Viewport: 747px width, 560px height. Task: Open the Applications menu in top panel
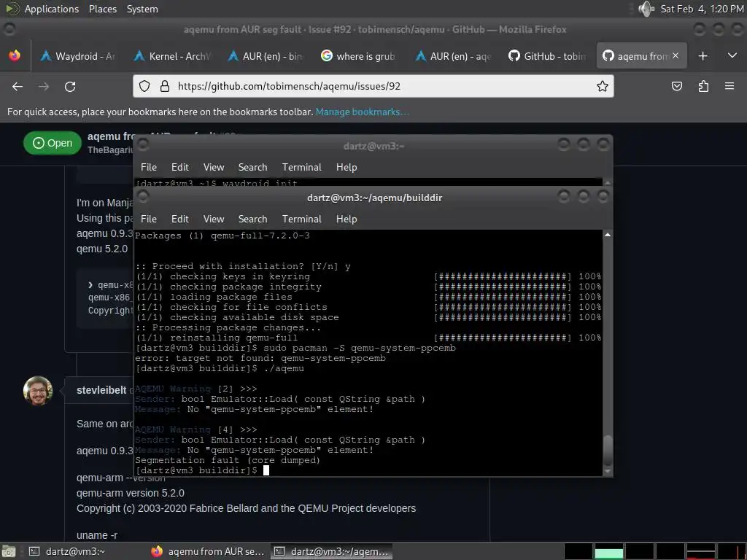pyautogui.click(x=52, y=9)
